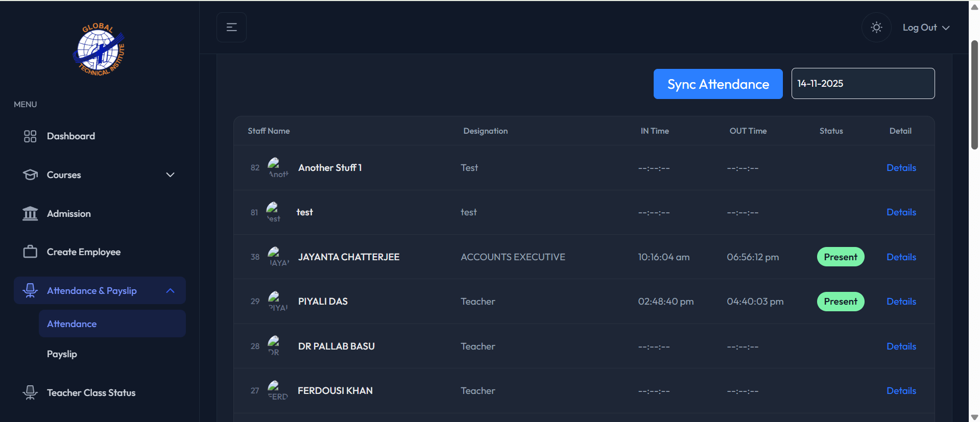Open Details for Dr Pallab Basu
The image size is (980, 422).
click(901, 346)
